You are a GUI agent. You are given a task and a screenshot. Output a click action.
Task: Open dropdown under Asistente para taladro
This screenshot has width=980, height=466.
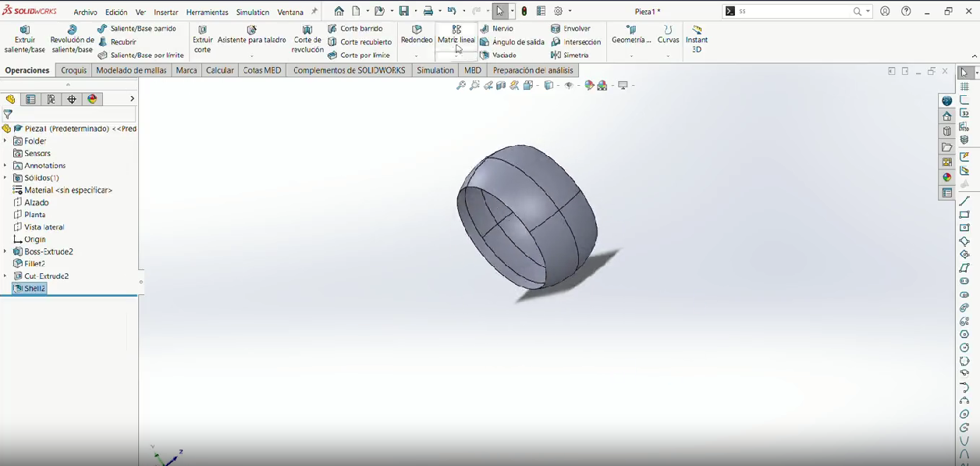pyautogui.click(x=252, y=56)
